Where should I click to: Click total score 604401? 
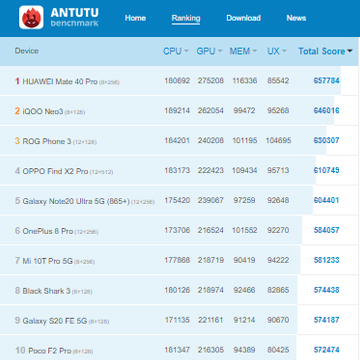coord(326,200)
